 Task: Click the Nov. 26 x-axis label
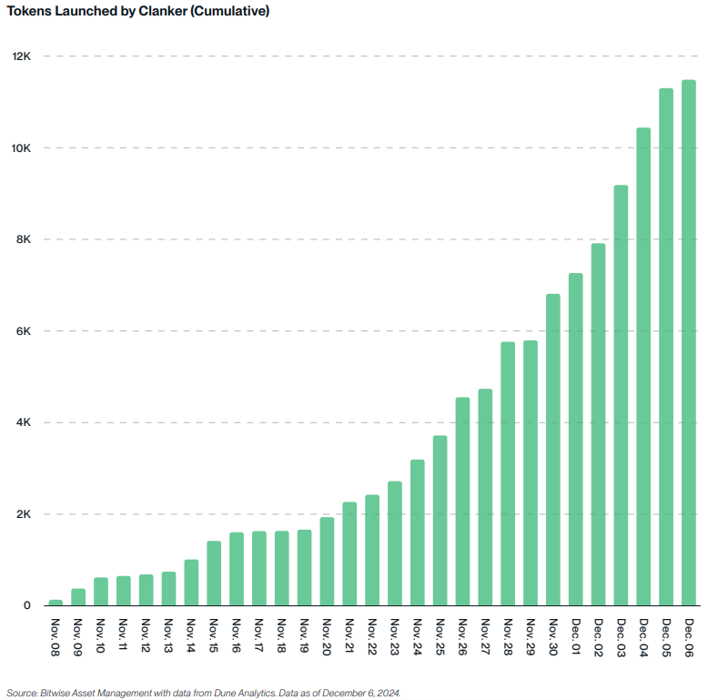(x=463, y=637)
